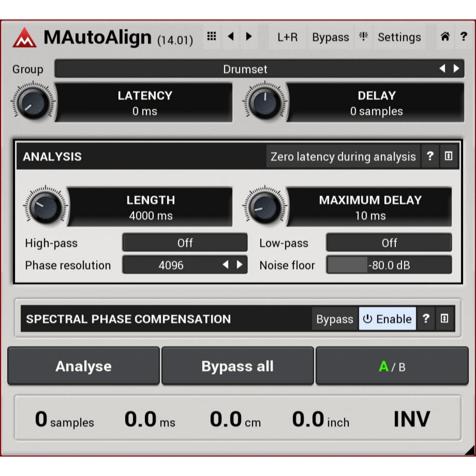
Task: Open help for Spectral Phase Compensation
Action: click(x=426, y=318)
